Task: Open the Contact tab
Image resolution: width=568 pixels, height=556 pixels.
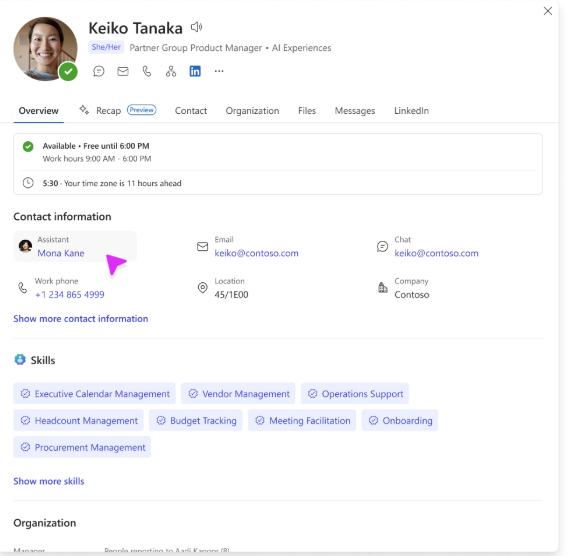Action: [191, 111]
